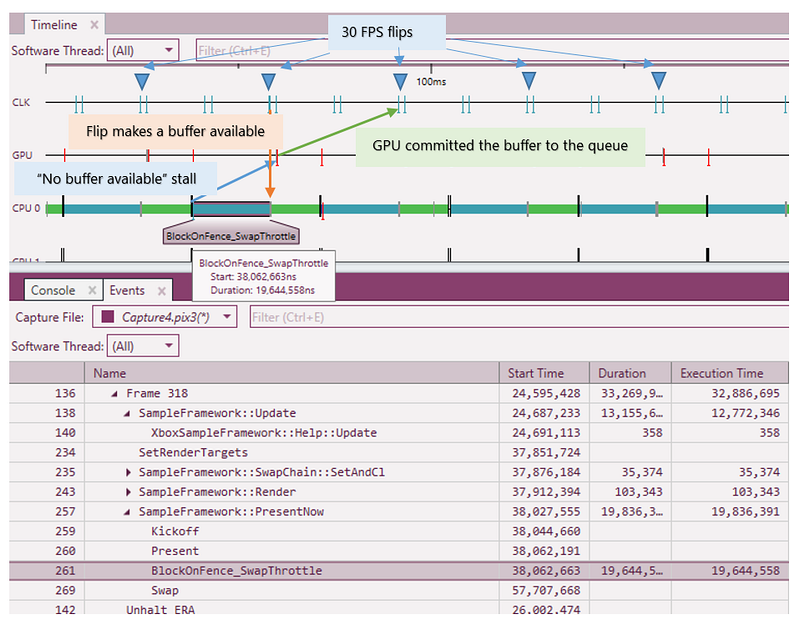Click the purple Capture4.pix3 color swatch
This screenshot has height=625, width=800.
[108, 317]
